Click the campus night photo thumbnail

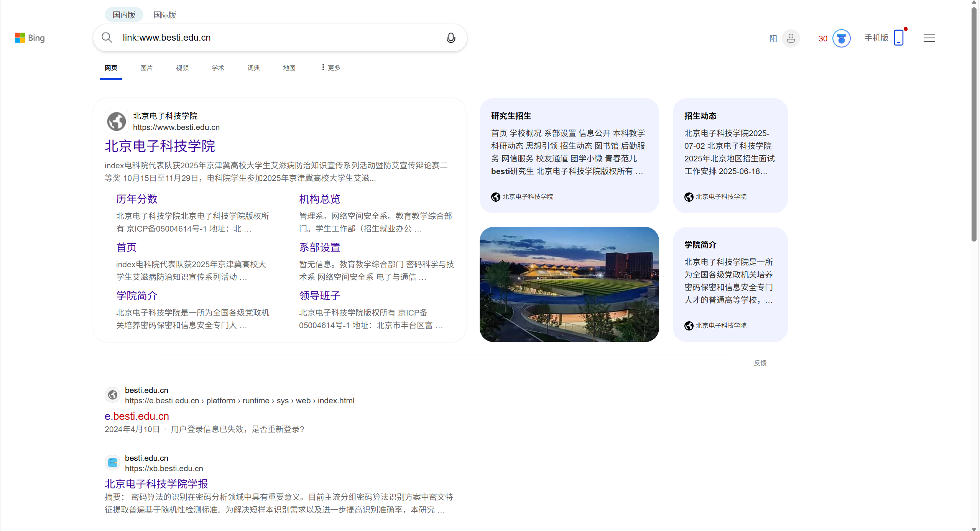click(569, 284)
